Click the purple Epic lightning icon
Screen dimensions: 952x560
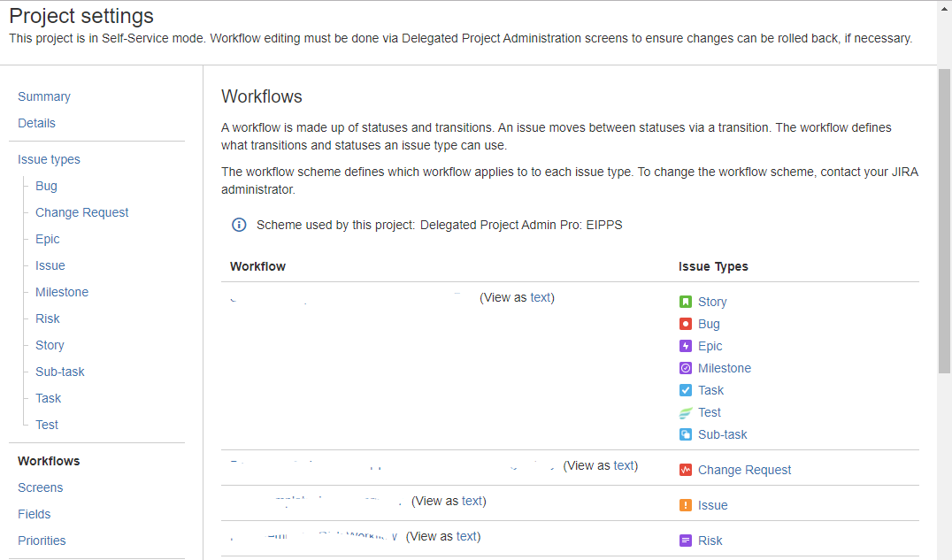pos(686,346)
